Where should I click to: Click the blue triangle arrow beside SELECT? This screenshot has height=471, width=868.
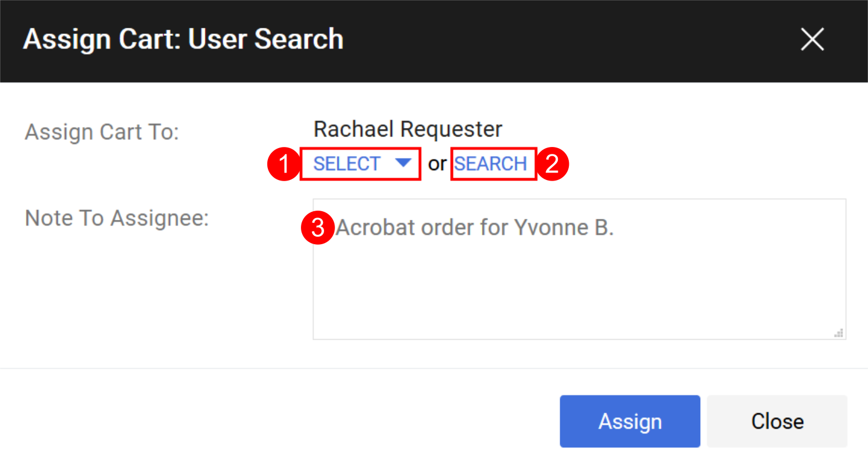pyautogui.click(x=403, y=163)
